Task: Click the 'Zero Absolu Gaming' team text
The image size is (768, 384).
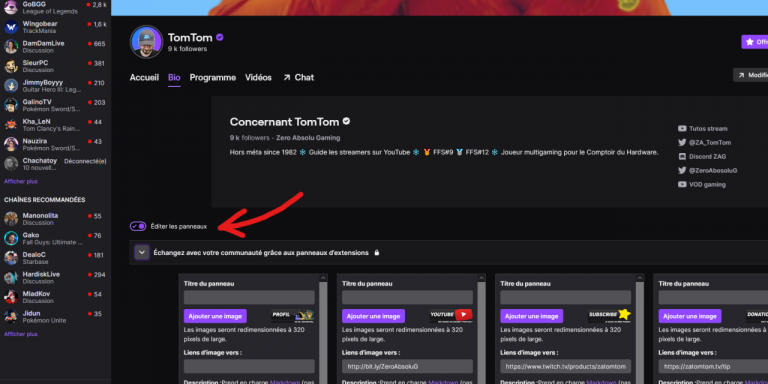Action: pos(308,138)
